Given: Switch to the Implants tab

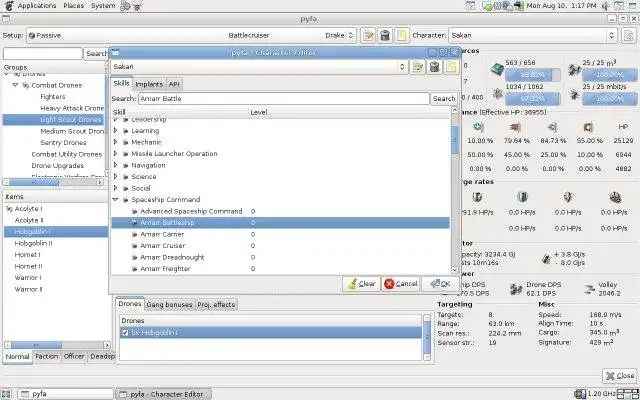Looking at the screenshot, I should pos(149,84).
